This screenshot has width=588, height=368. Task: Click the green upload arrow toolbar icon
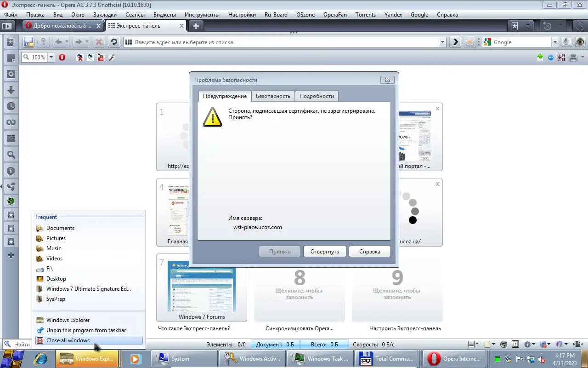point(540,57)
